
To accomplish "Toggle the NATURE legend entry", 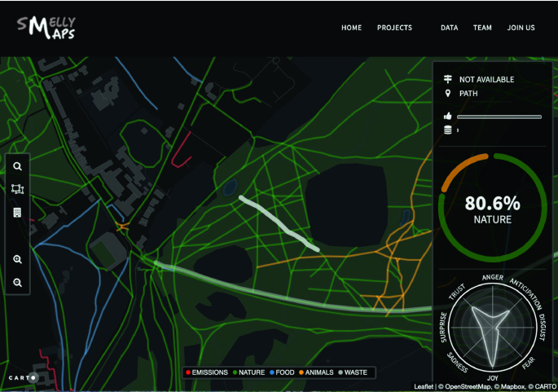I will pyautogui.click(x=248, y=372).
